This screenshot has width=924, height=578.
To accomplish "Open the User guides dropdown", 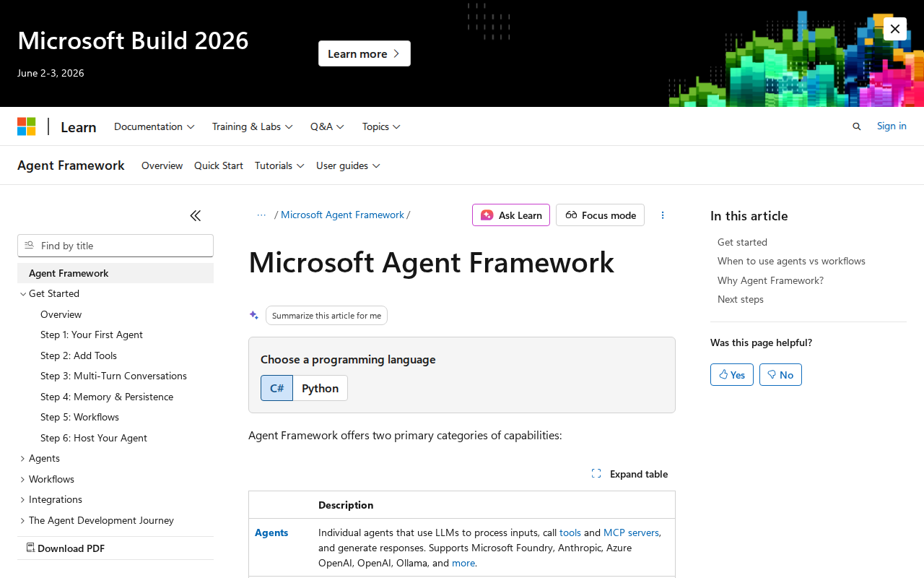I will 348,165.
